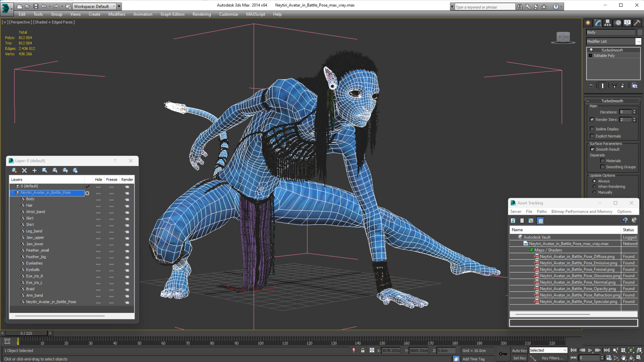Click Select Highlighted Objects and Layers icon
The width and height of the screenshot is (644, 362).
[x=45, y=170]
